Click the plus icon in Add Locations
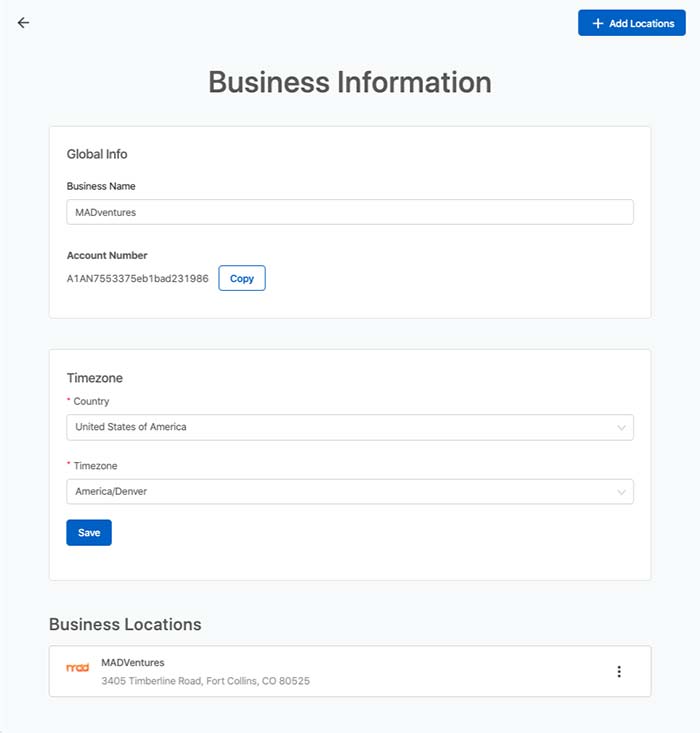The width and height of the screenshot is (700, 733). point(598,23)
